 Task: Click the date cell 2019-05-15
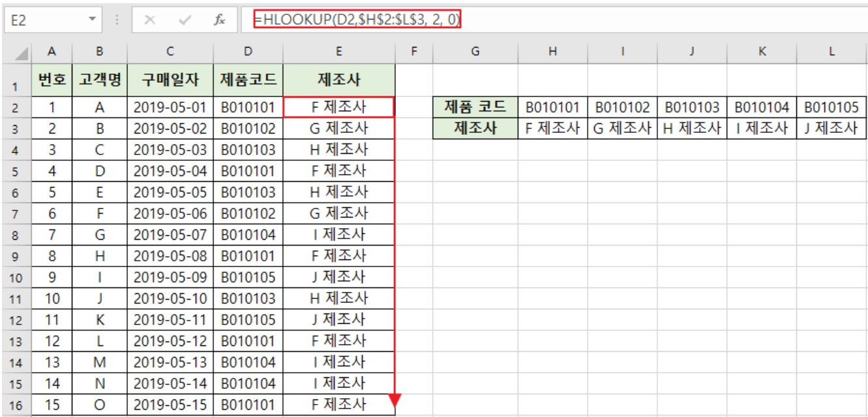tap(170, 405)
